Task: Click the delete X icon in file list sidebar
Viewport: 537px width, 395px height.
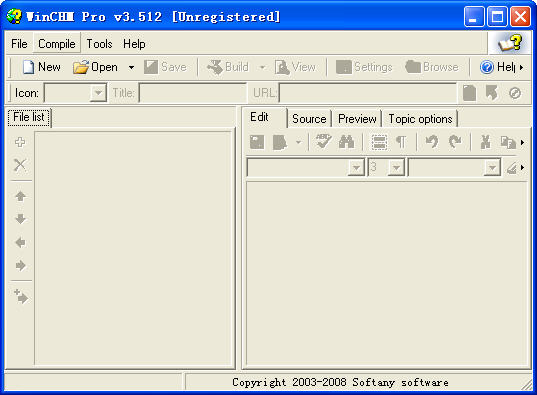Action: 20,165
